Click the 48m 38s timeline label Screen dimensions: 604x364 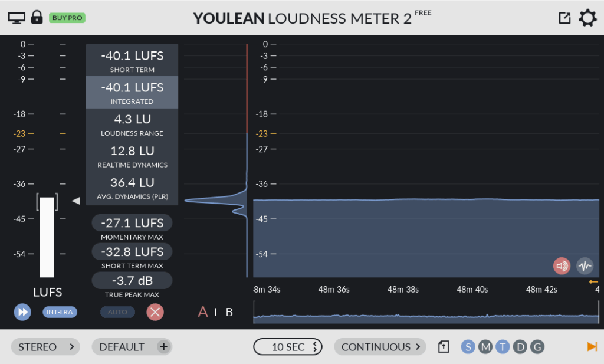(403, 290)
